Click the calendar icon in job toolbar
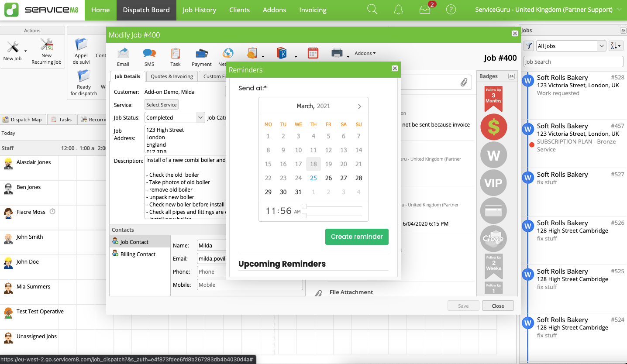 (x=313, y=53)
